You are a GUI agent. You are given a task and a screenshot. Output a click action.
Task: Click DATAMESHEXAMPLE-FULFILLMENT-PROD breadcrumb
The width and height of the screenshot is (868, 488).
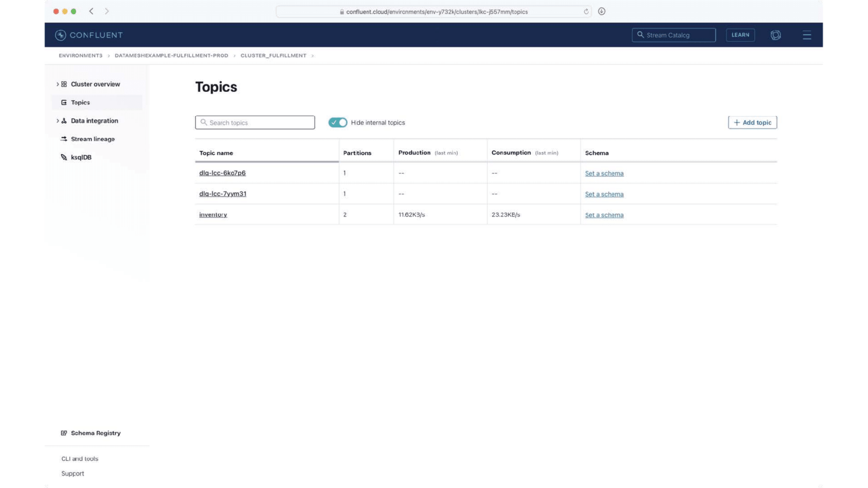171,55
